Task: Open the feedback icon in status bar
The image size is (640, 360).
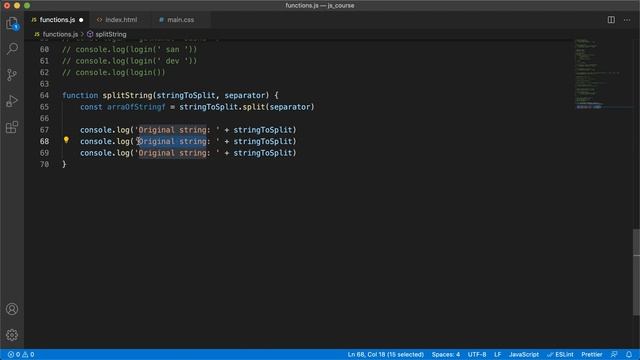Action: [614, 354]
